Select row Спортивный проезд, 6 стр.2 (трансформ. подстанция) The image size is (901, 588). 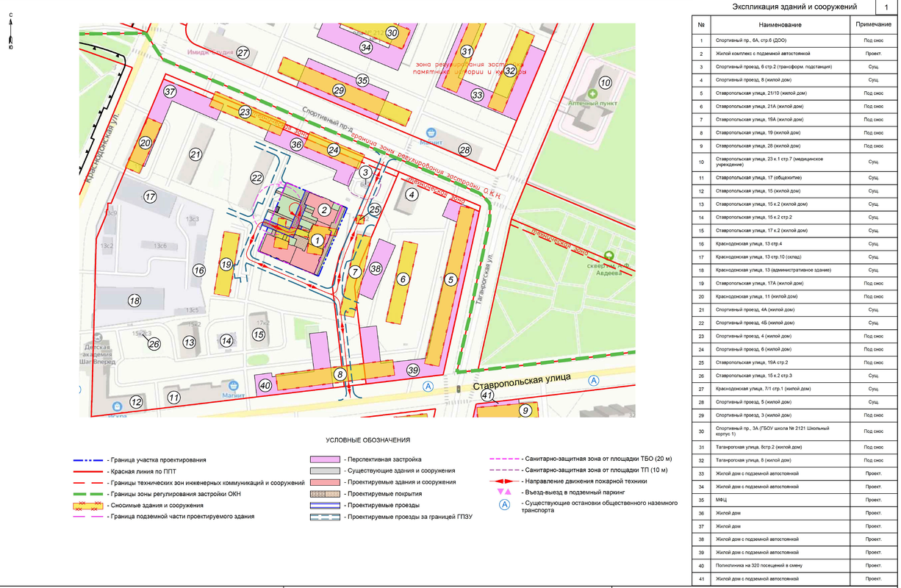tap(794, 67)
